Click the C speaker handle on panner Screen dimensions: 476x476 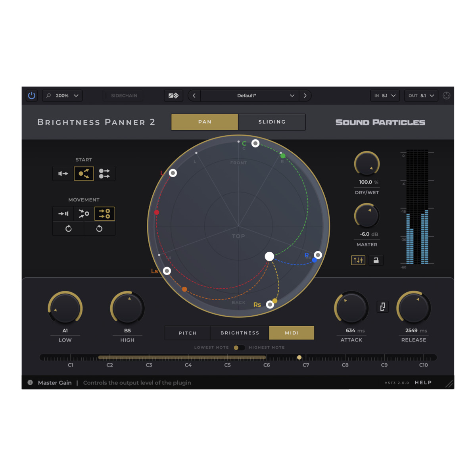pos(255,143)
